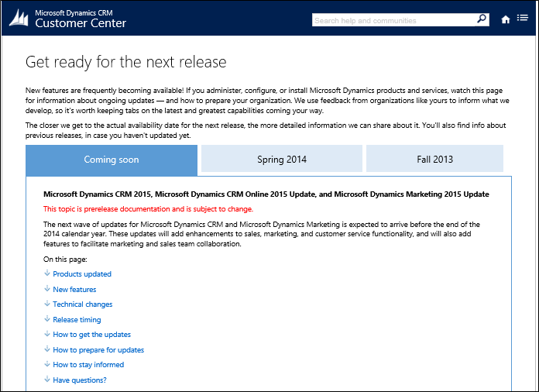Click the Customer Center header title
539x392 pixels.
(81, 24)
